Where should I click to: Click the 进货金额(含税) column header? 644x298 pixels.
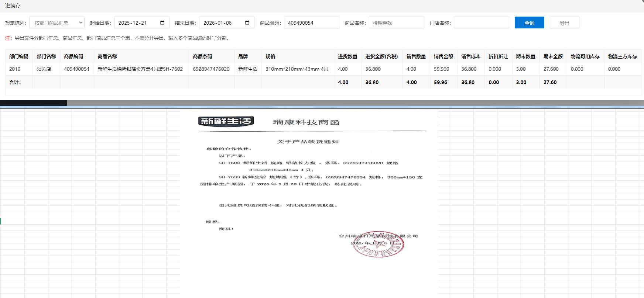[x=381, y=56]
